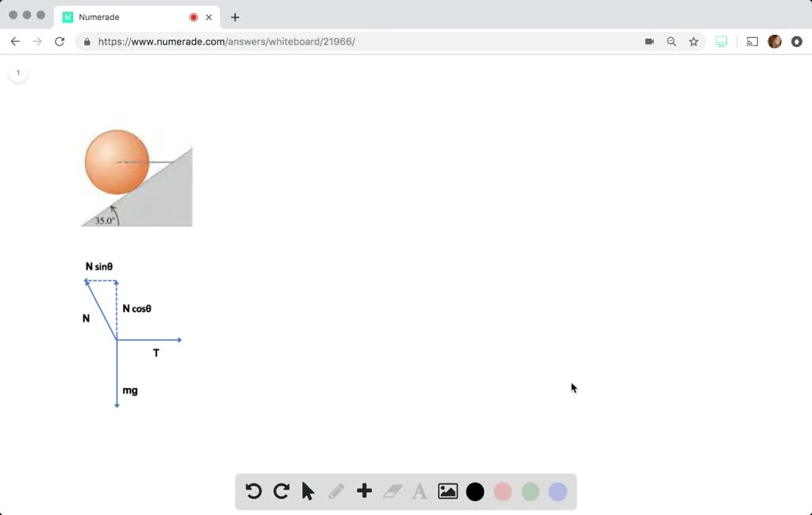
Task: Select the eraser tool
Action: pyautogui.click(x=393, y=491)
